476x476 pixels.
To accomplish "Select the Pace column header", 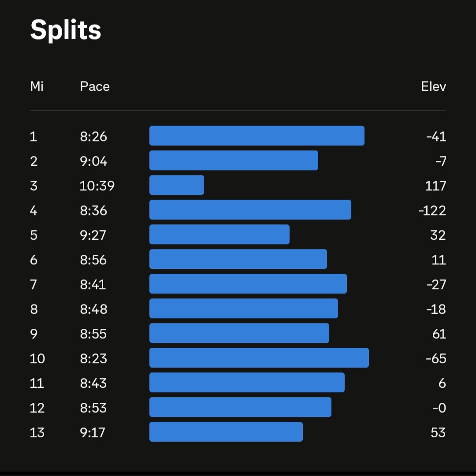I will coord(94,86).
